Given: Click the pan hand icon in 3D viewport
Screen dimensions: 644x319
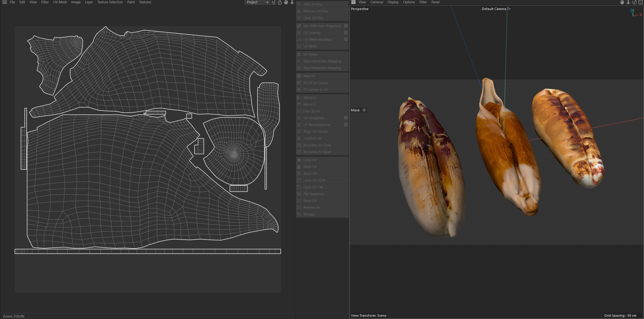Looking at the screenshot, I should pyautogui.click(x=622, y=2).
